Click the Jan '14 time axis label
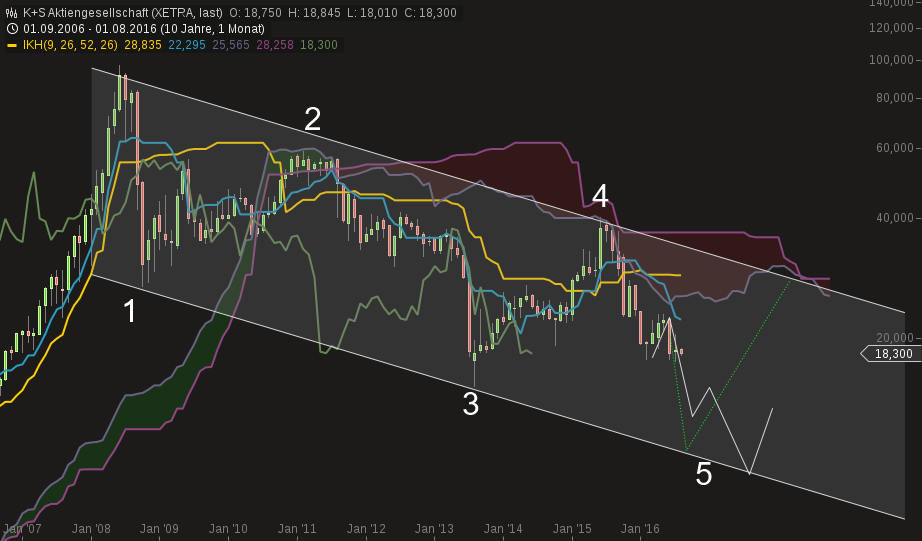Screen dimensions: 922x541 click(x=503, y=529)
